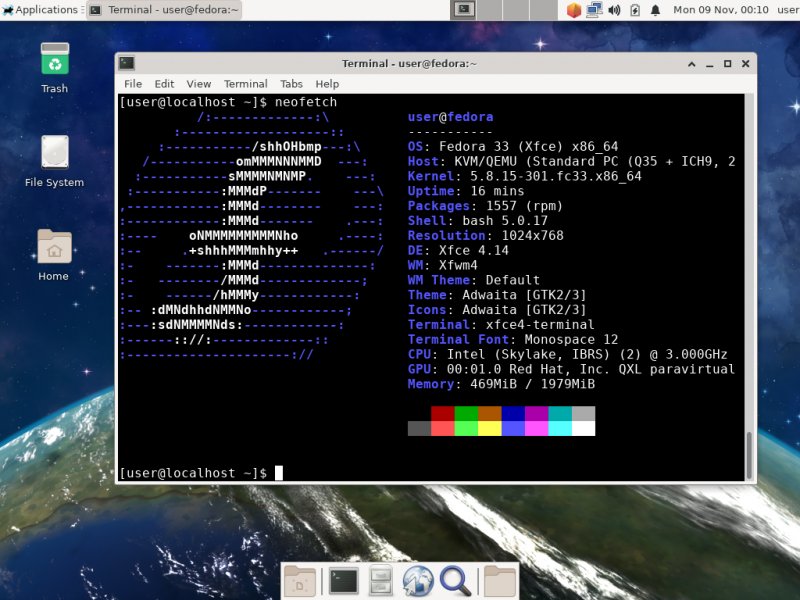The width and height of the screenshot is (800, 600).
Task: Click the Packages line 1557 (rpm)
Action: pos(485,206)
